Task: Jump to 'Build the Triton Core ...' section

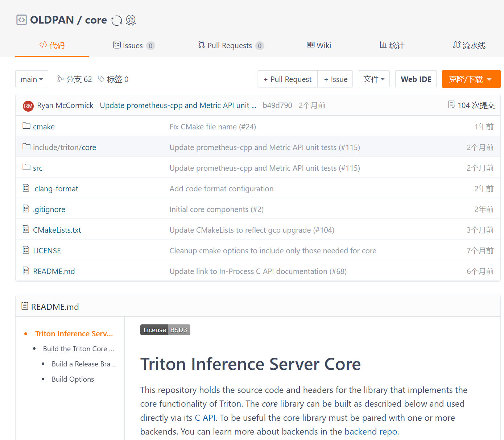Action: [79, 349]
